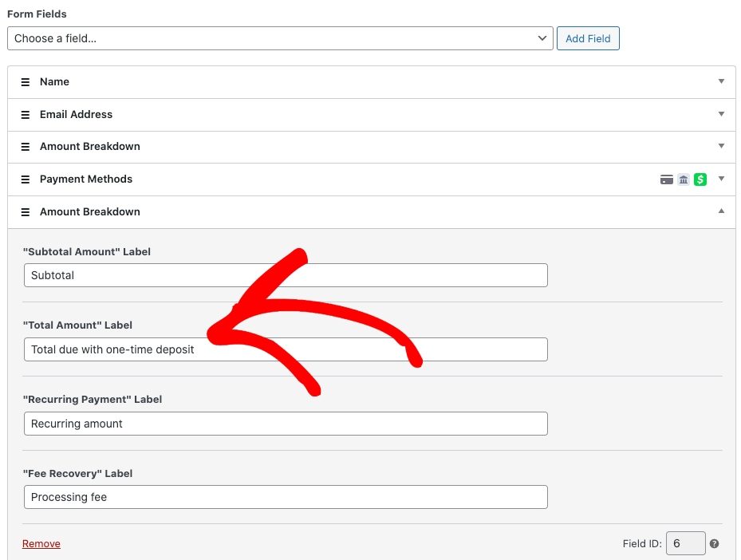Viewport: 741px width, 560px height.
Task: Expand the Email Address field settings
Action: tap(721, 114)
